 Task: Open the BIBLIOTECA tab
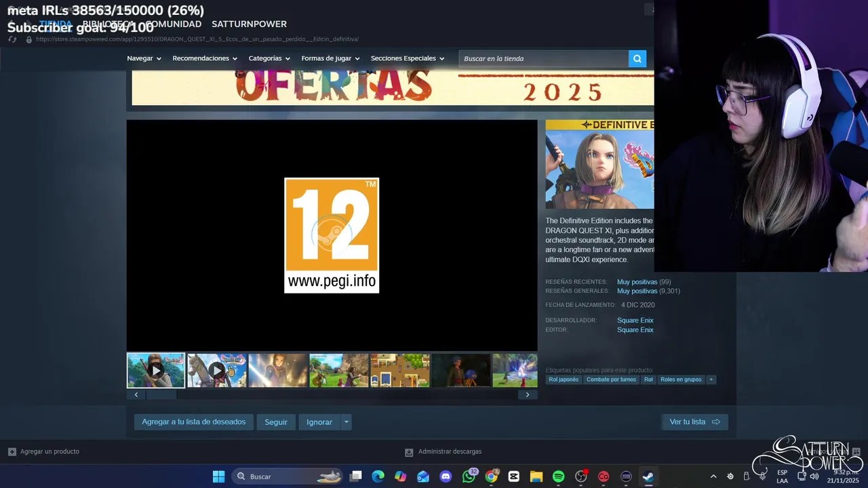point(108,24)
